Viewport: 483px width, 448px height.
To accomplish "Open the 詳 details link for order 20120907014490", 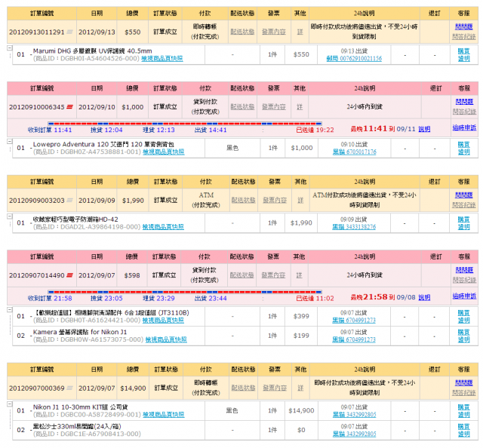I will (x=299, y=275).
